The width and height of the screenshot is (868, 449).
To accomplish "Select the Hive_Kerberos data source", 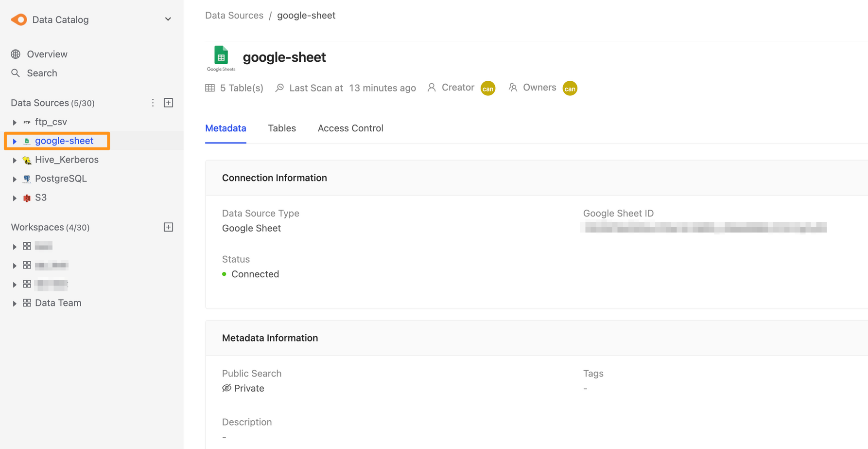I will pyautogui.click(x=67, y=160).
